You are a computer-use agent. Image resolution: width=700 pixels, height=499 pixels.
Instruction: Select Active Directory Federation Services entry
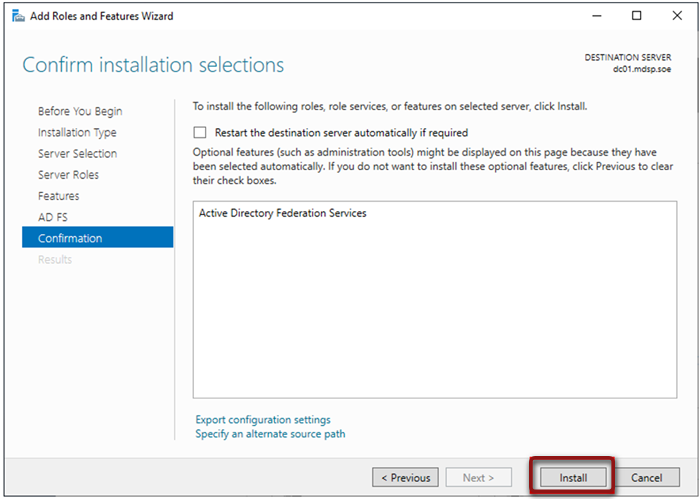pyautogui.click(x=283, y=213)
